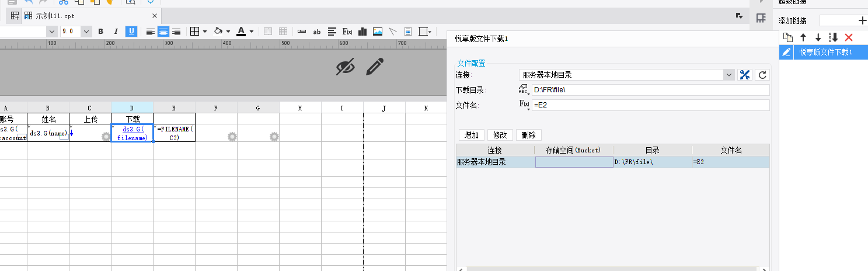Delete hyperlink with red X

[849, 37]
